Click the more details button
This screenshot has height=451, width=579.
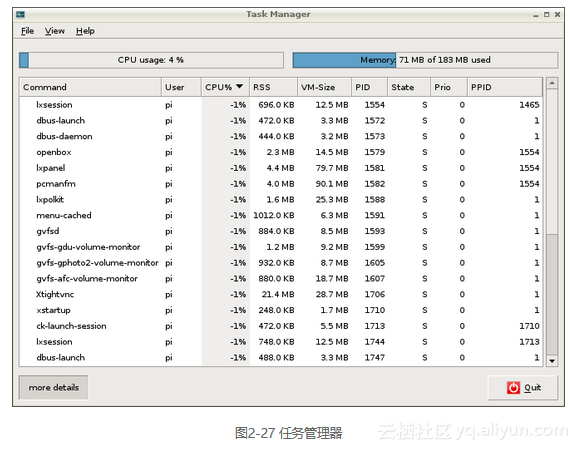point(54,387)
